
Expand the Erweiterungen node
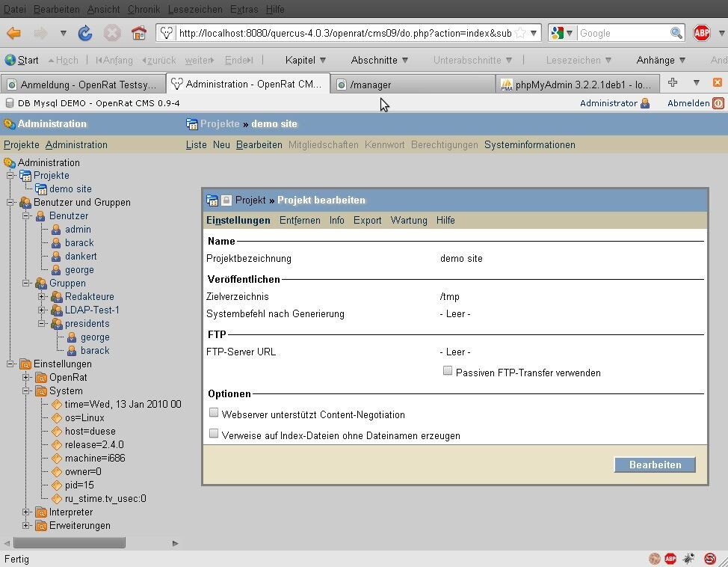tap(26, 526)
